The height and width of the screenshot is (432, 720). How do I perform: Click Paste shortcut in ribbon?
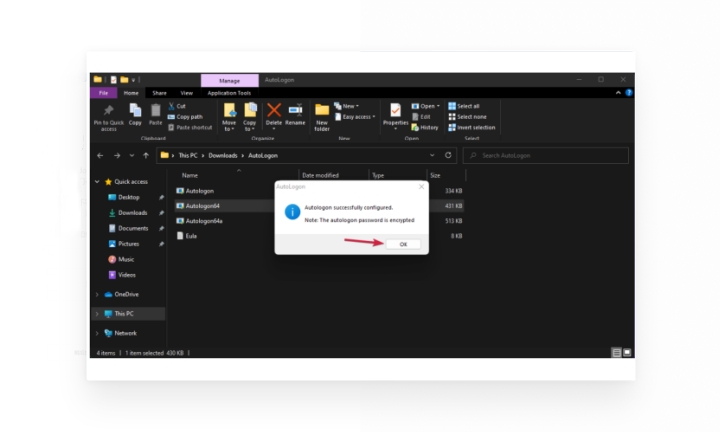190,127
